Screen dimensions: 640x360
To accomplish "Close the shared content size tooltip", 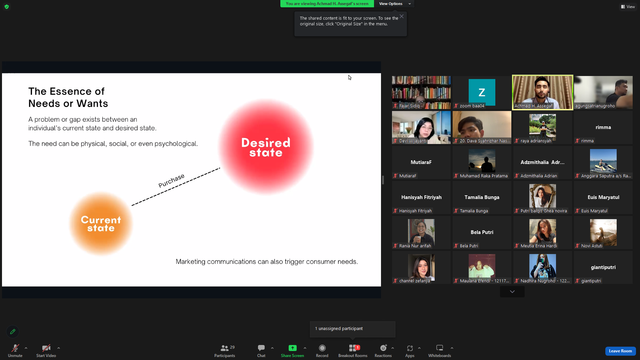I will (402, 16).
